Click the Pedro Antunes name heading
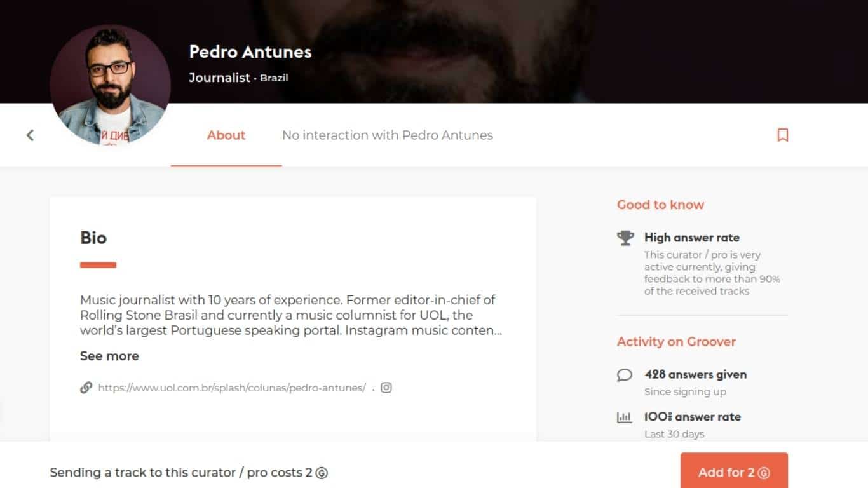This screenshot has width=868, height=488. [x=250, y=52]
